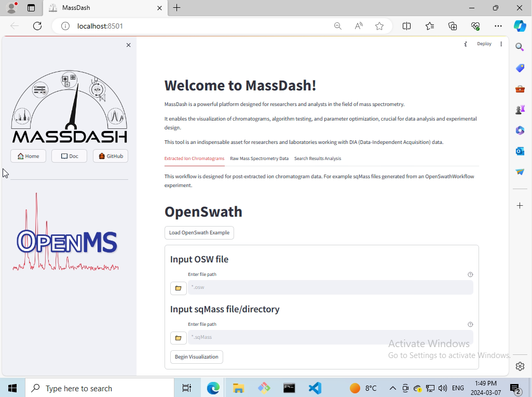Open the terminal app on taskbar
The height and width of the screenshot is (397, 532).
289,388
